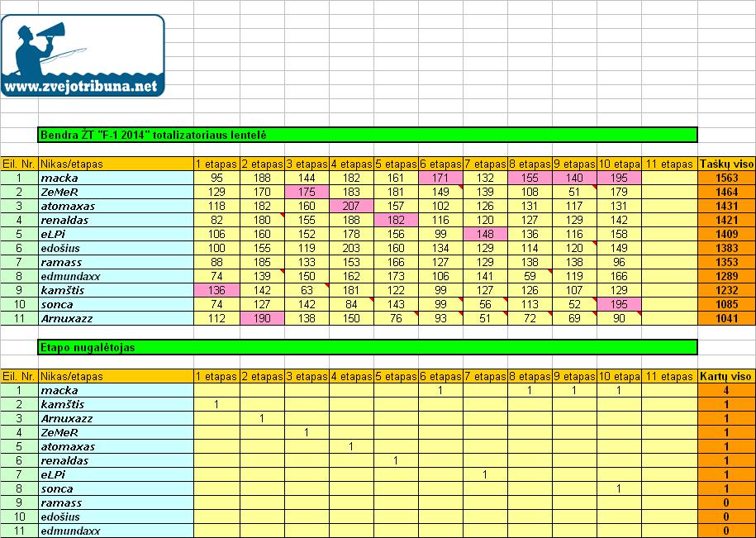Select the lowest total score cell 1041
Screen dimensions: 756x538
[x=726, y=318]
